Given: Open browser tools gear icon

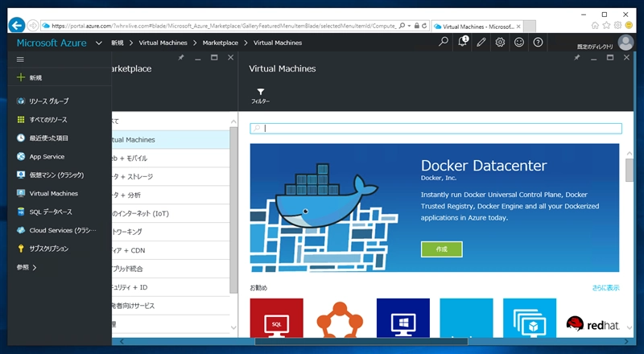Looking at the screenshot, I should pyautogui.click(x=617, y=26).
